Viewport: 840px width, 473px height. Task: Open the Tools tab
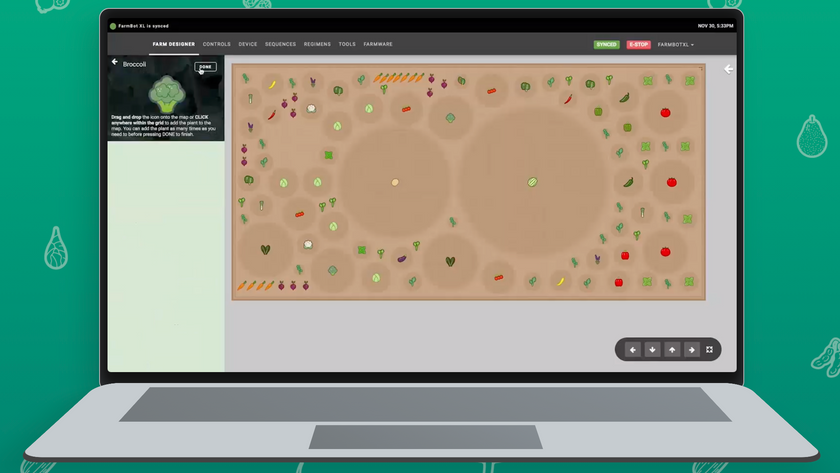pyautogui.click(x=347, y=44)
